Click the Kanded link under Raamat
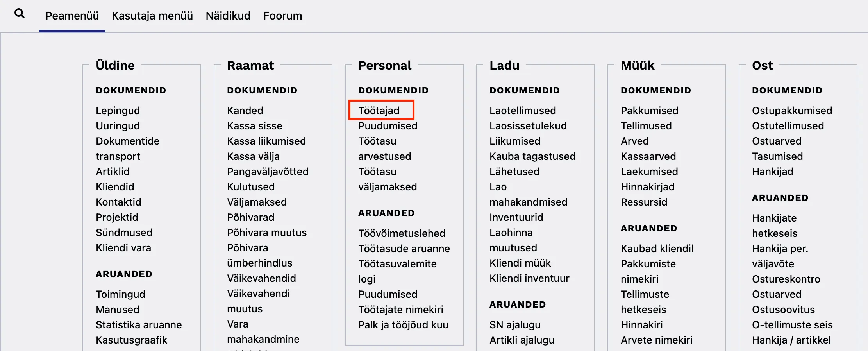This screenshot has width=868, height=351. pos(245,111)
